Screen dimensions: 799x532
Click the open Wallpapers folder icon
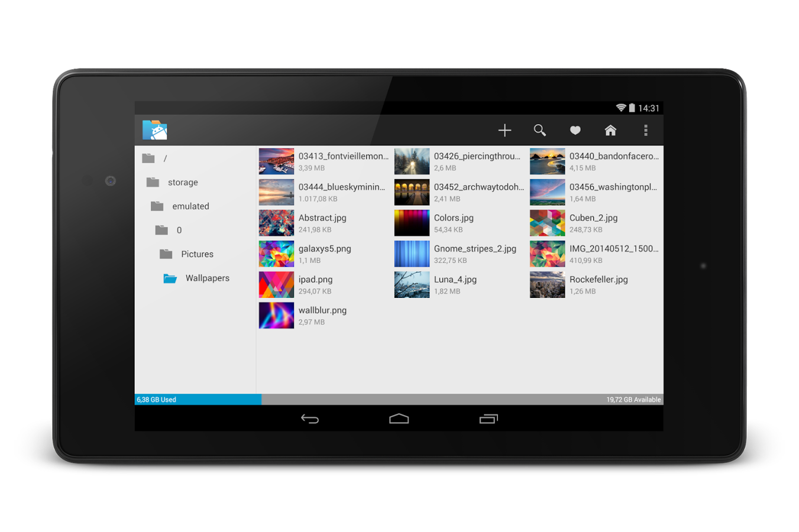tap(170, 278)
